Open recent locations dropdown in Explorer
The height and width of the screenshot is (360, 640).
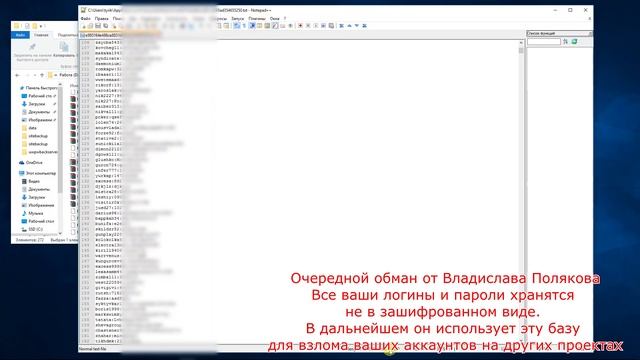(x=35, y=75)
